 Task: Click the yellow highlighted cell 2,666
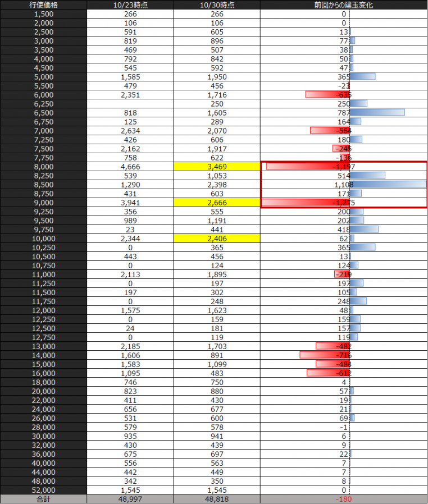(x=217, y=203)
